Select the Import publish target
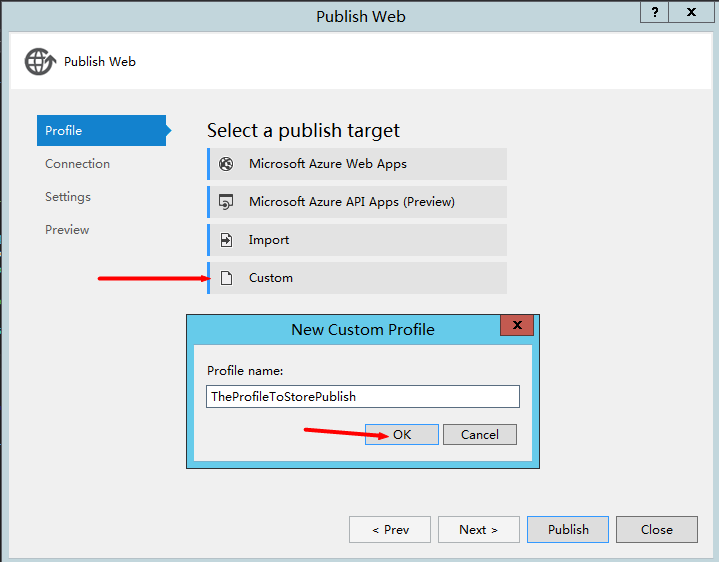The height and width of the screenshot is (562, 719). pyautogui.click(x=357, y=240)
